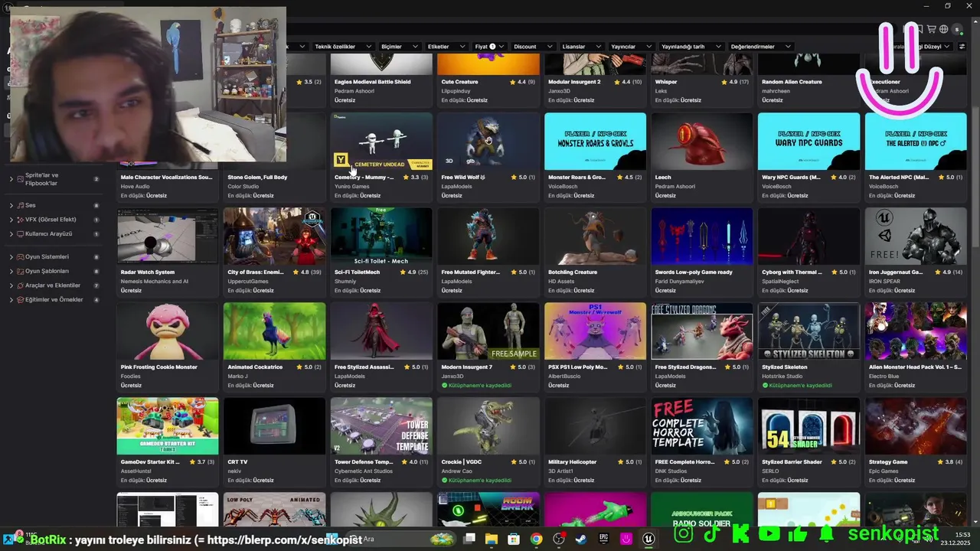Click publisher UppercutGames under City of Brass
This screenshot has width=980, height=551.
point(249,281)
